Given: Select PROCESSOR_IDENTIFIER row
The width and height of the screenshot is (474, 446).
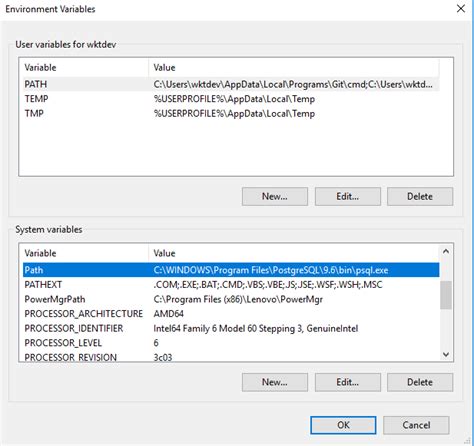Looking at the screenshot, I should tap(231, 329).
